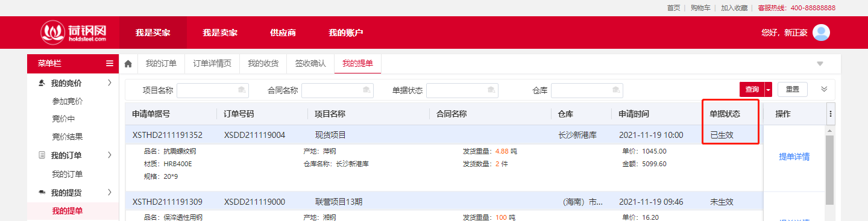Focus the 项目名称 input field
The image size is (868, 221).
click(x=213, y=90)
